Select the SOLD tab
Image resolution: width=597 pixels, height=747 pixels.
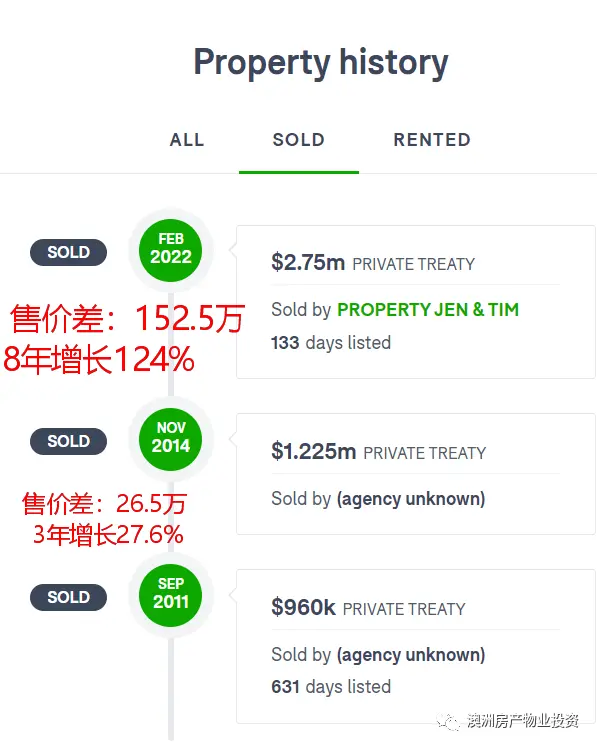299,140
